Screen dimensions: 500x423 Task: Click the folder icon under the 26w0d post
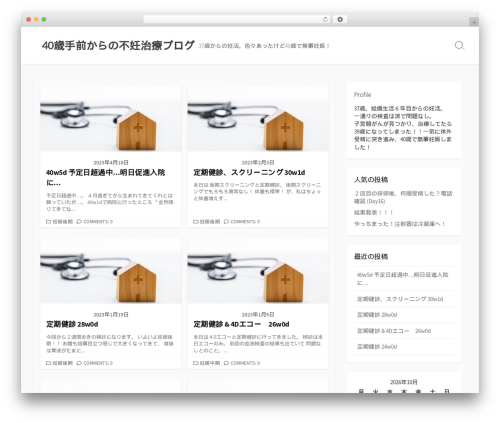196,363
